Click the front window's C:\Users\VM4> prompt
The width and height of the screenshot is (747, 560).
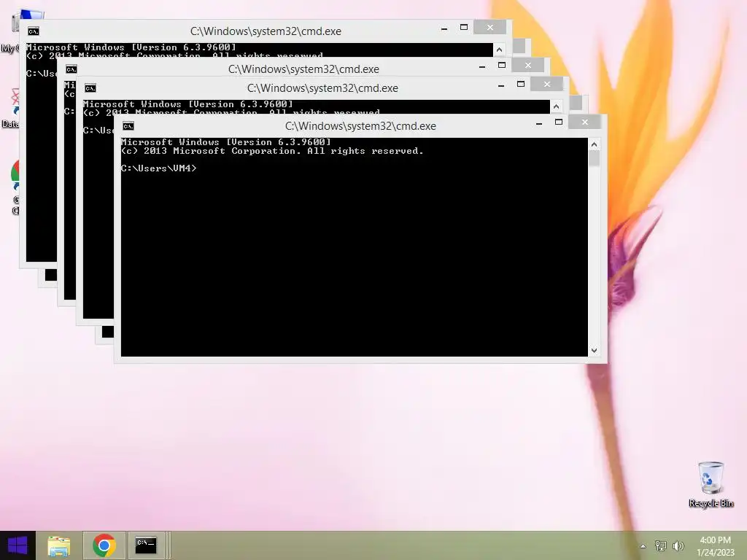point(158,168)
